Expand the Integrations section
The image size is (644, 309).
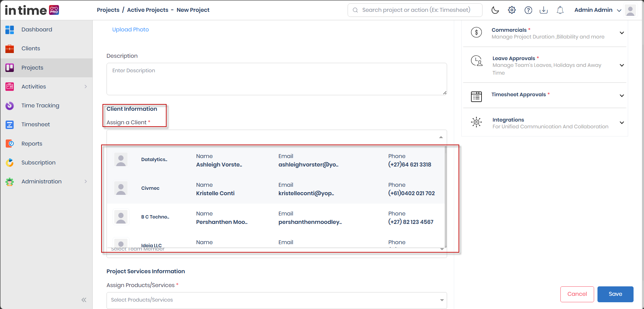[622, 123]
